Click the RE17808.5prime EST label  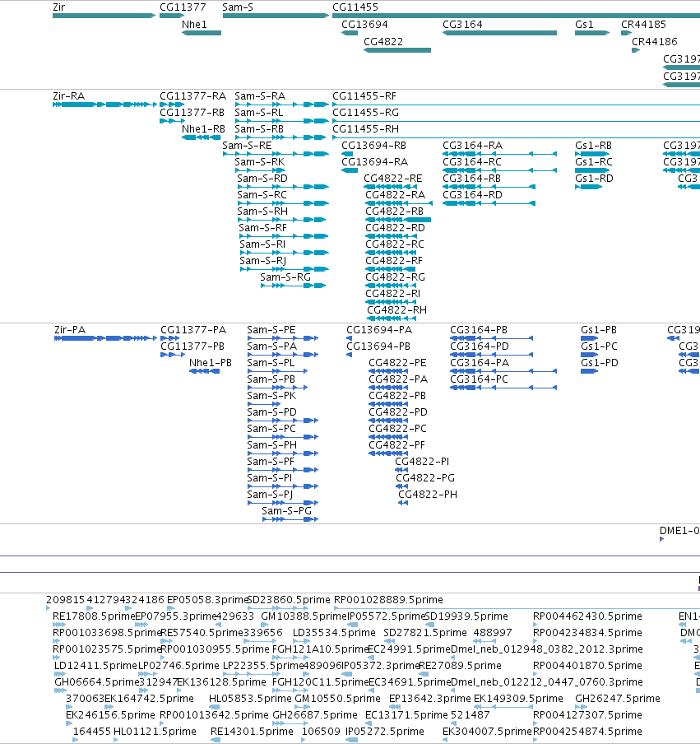pyautogui.click(x=94, y=616)
